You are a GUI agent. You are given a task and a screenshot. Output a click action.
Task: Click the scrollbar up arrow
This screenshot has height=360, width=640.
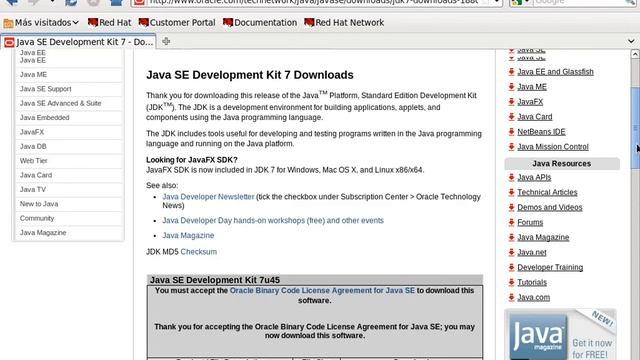pyautogui.click(x=635, y=54)
